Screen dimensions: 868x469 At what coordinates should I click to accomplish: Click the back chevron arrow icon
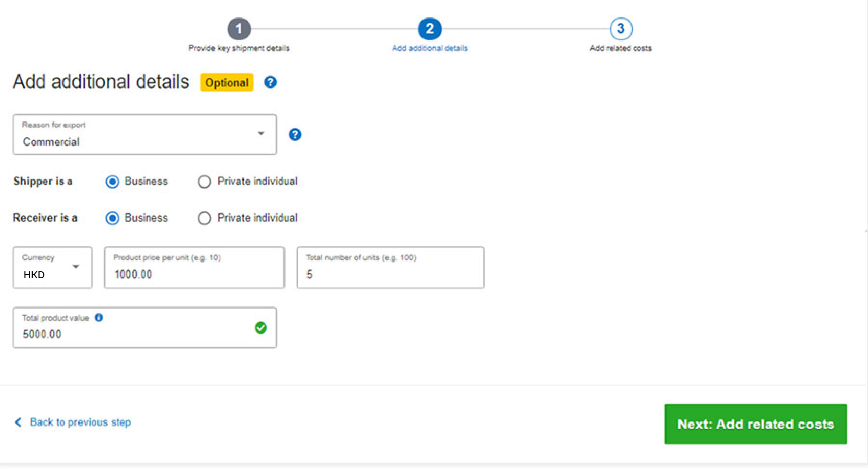tap(18, 422)
